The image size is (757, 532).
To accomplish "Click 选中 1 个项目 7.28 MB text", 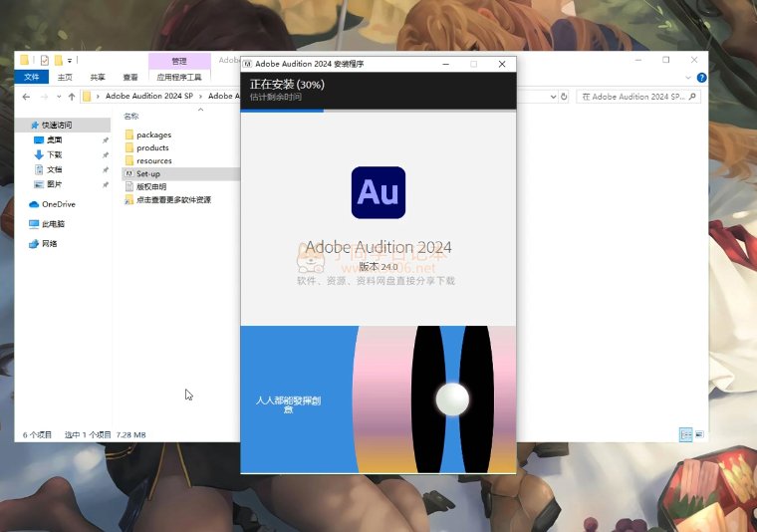I will click(x=106, y=435).
